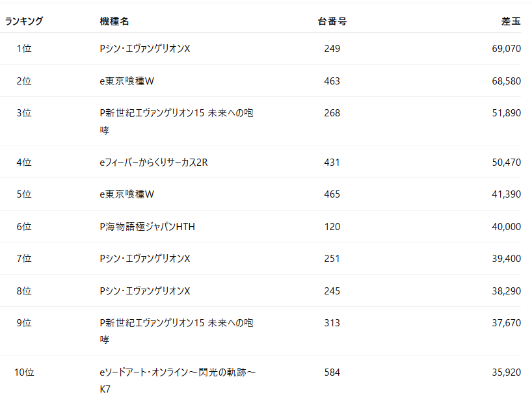Select P海物語極ジャパンHTH machine name
Viewport: 532px width, 403px height.
[x=147, y=226]
